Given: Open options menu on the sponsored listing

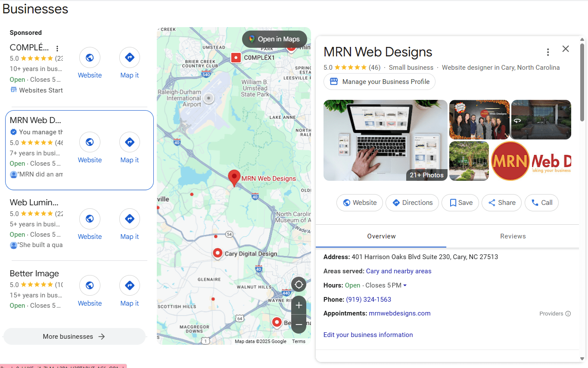Looking at the screenshot, I should (x=57, y=47).
